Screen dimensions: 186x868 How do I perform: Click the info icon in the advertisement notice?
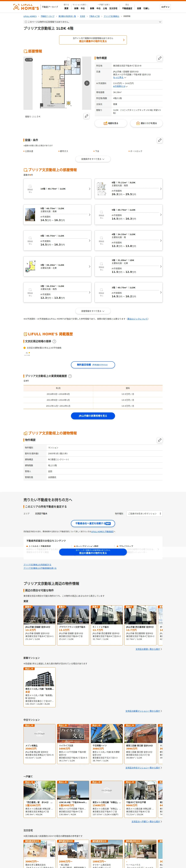coord(26,22)
